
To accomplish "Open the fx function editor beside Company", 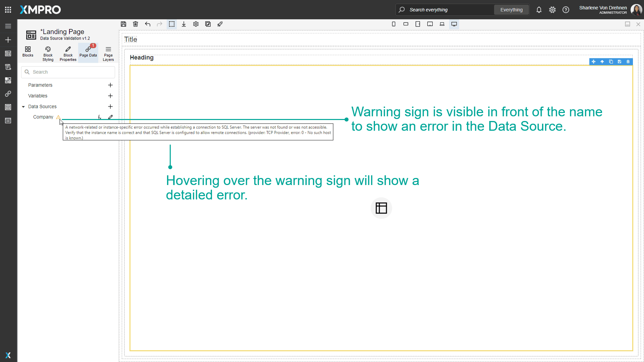I will [99, 117].
